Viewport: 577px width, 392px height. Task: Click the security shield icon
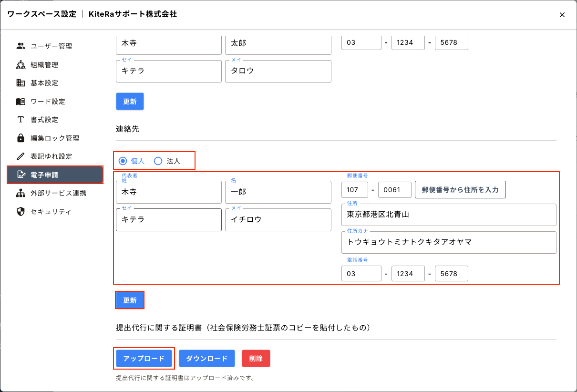pos(21,212)
